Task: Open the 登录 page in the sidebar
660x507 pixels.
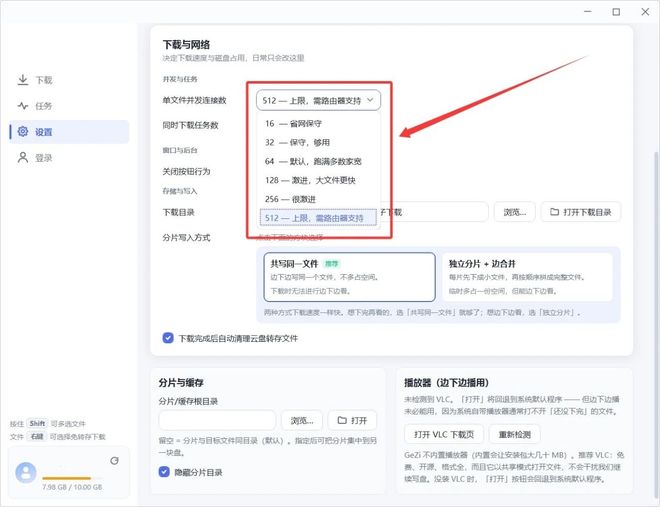Action: coord(69,158)
